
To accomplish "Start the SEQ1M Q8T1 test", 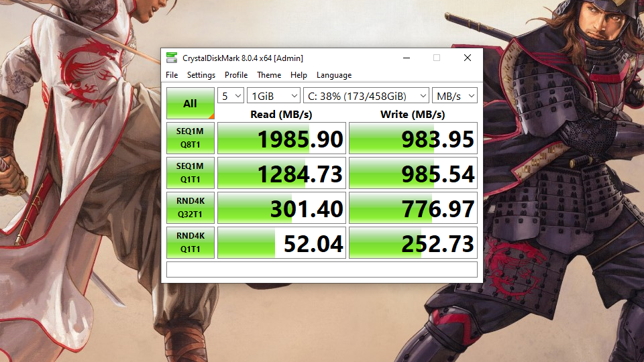I will (x=190, y=138).
